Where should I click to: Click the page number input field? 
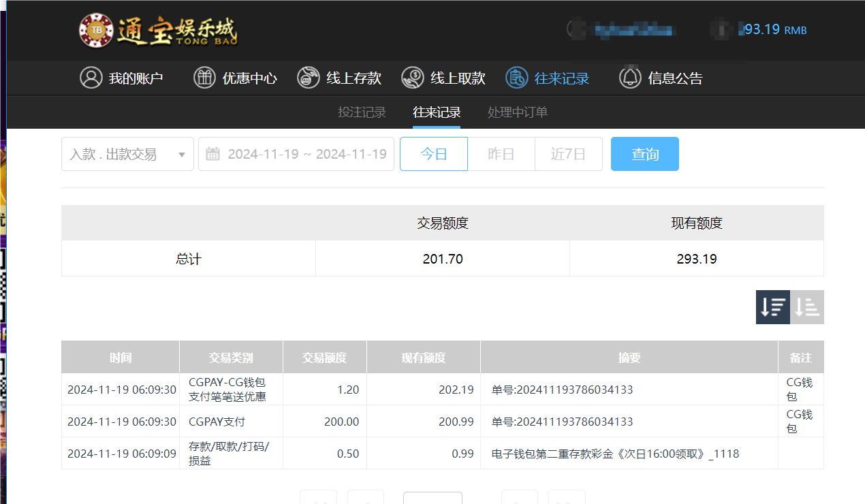pyautogui.click(x=432, y=501)
